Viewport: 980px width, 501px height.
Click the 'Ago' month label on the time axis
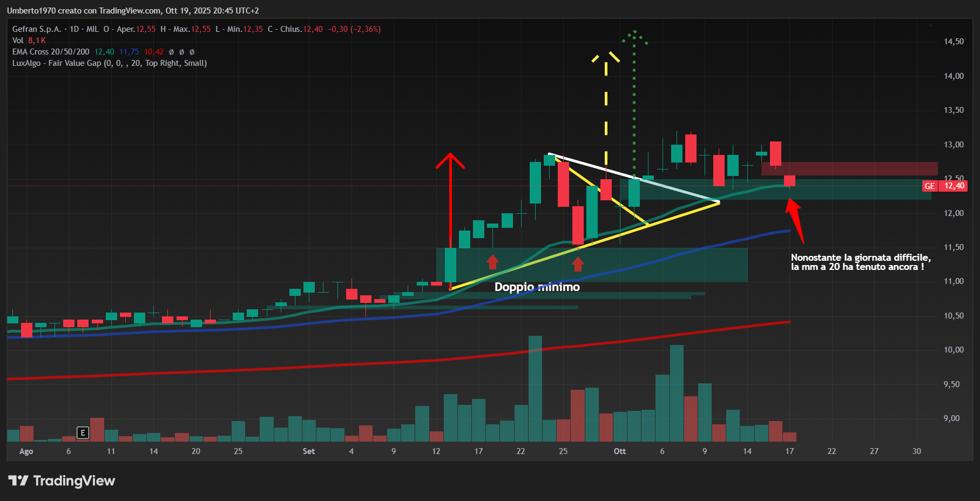coord(26,451)
